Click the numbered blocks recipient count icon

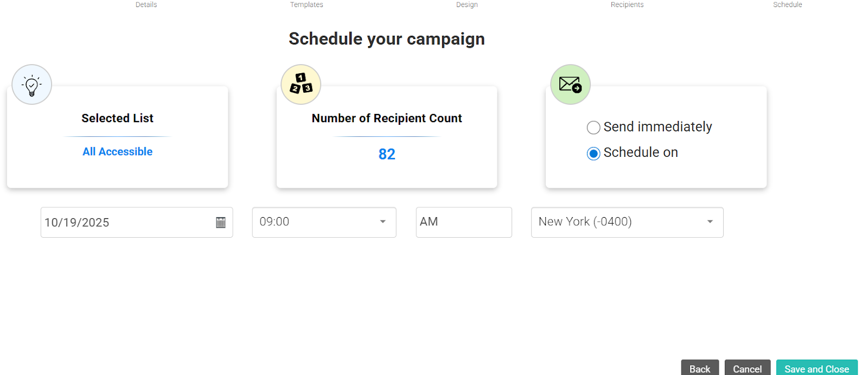coord(301,85)
